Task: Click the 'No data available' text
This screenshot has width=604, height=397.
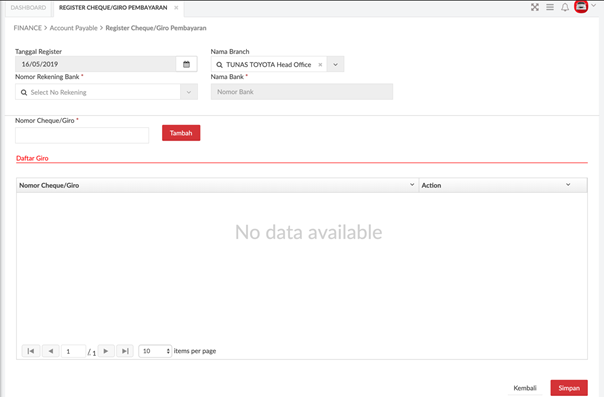Action: pyautogui.click(x=309, y=232)
